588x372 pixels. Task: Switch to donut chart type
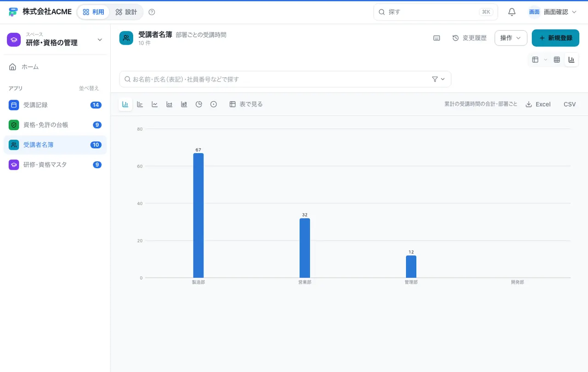pos(214,104)
